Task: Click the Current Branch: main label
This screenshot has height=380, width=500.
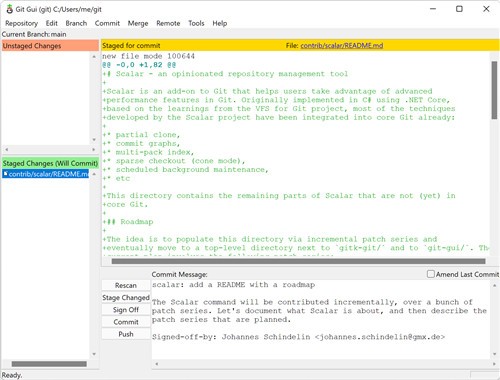Action: tap(34, 34)
